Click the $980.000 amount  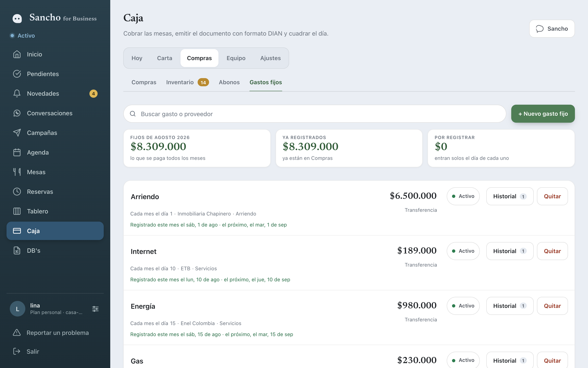point(417,305)
